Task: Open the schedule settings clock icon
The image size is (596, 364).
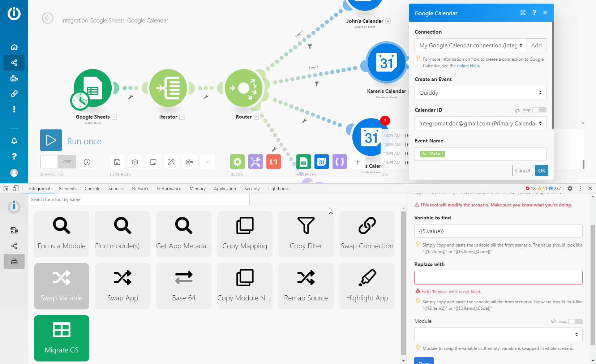Action: [x=87, y=162]
